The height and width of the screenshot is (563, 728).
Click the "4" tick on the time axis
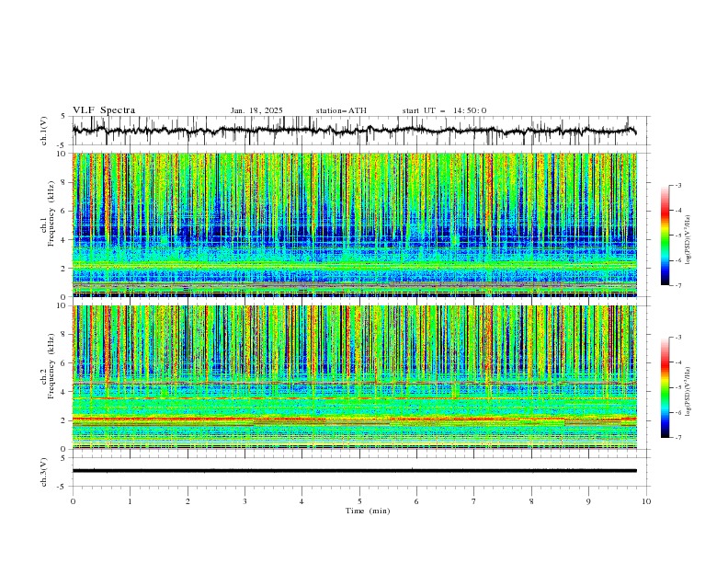(301, 501)
